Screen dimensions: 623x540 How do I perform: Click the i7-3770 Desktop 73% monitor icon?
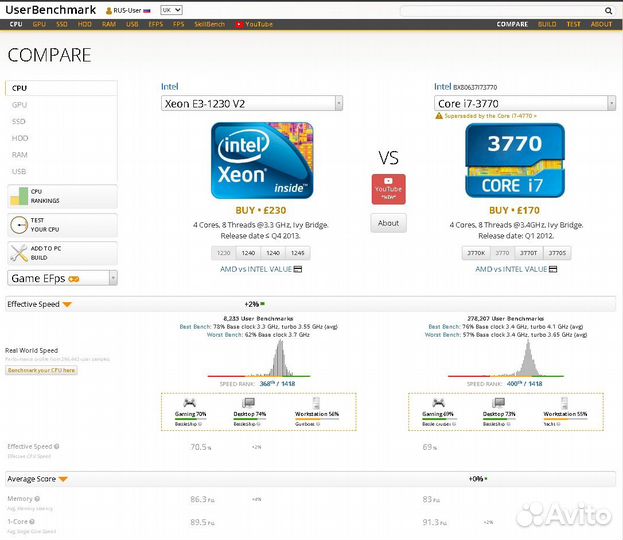pos(498,403)
